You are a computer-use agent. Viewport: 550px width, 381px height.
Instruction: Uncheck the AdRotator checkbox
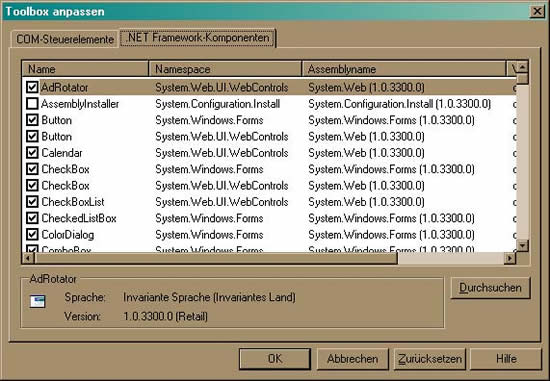[32, 87]
